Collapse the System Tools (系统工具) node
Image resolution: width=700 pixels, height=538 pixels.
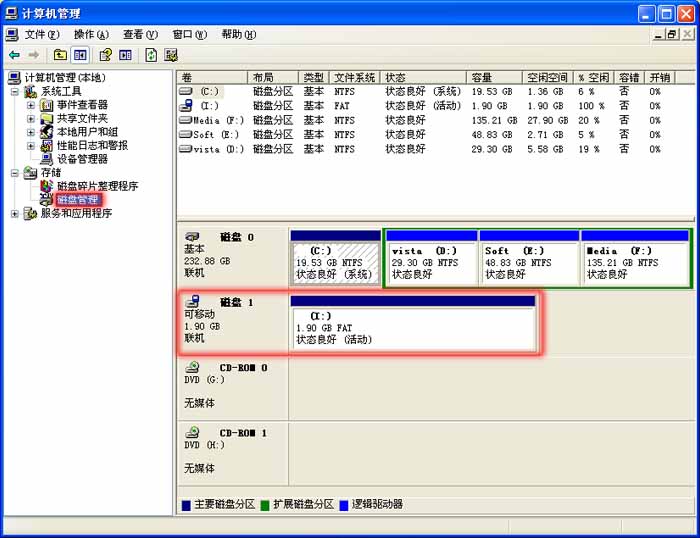pos(15,92)
